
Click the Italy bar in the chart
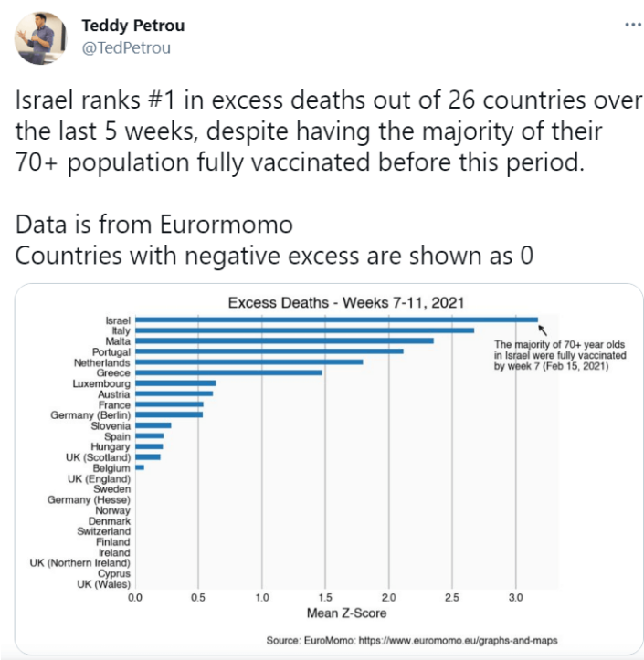pos(304,330)
